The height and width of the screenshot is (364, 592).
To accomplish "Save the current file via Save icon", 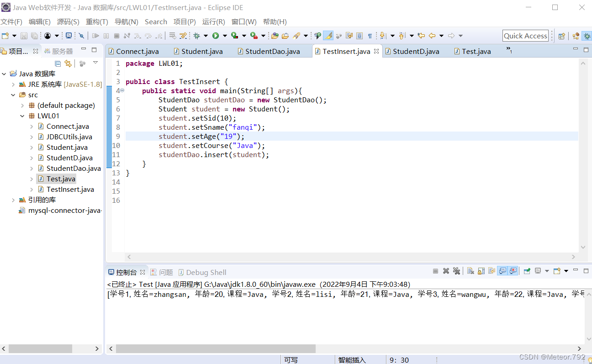I will pyautogui.click(x=23, y=35).
